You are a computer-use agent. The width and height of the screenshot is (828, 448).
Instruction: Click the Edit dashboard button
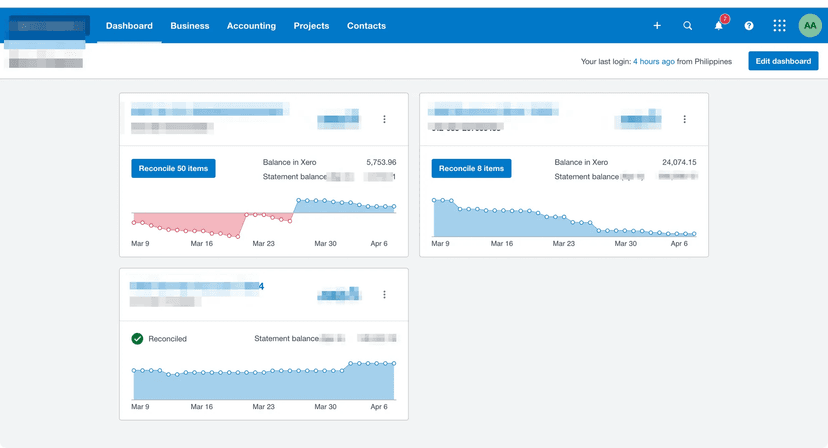pos(783,61)
